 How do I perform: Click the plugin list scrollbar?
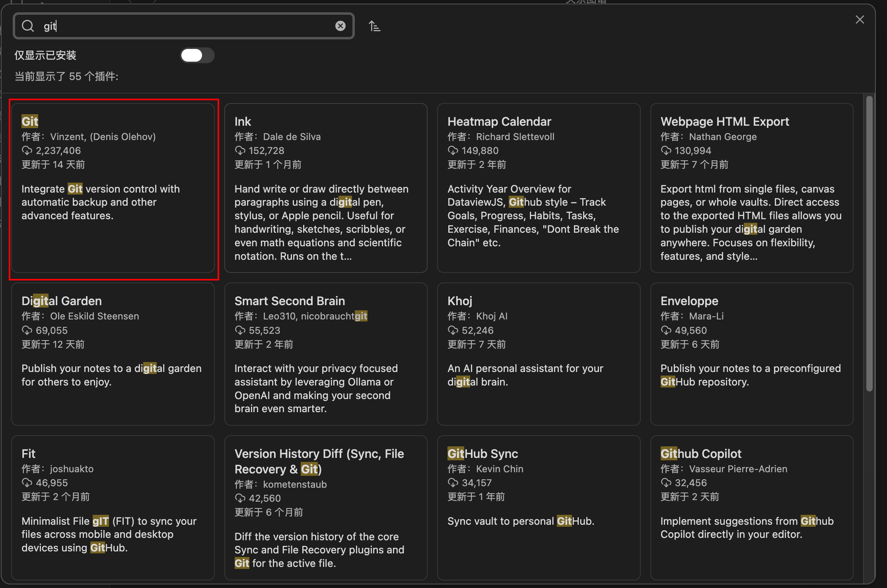869,243
